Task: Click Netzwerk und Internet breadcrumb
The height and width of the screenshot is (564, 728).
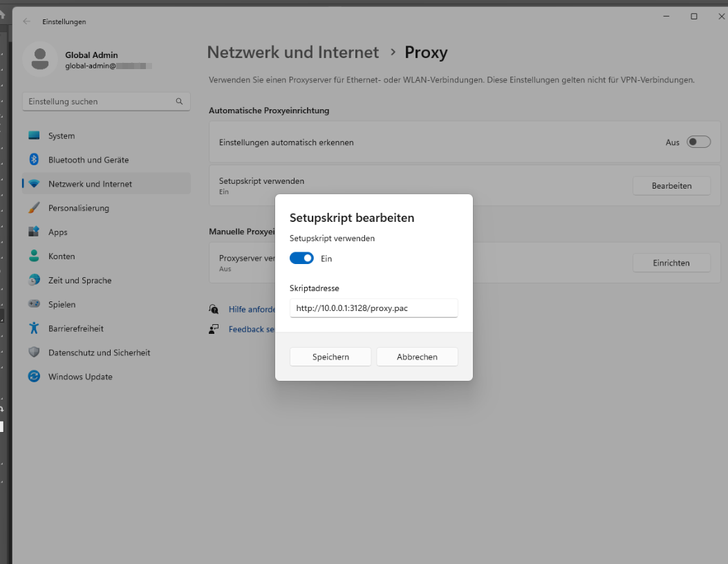Action: pyautogui.click(x=293, y=53)
